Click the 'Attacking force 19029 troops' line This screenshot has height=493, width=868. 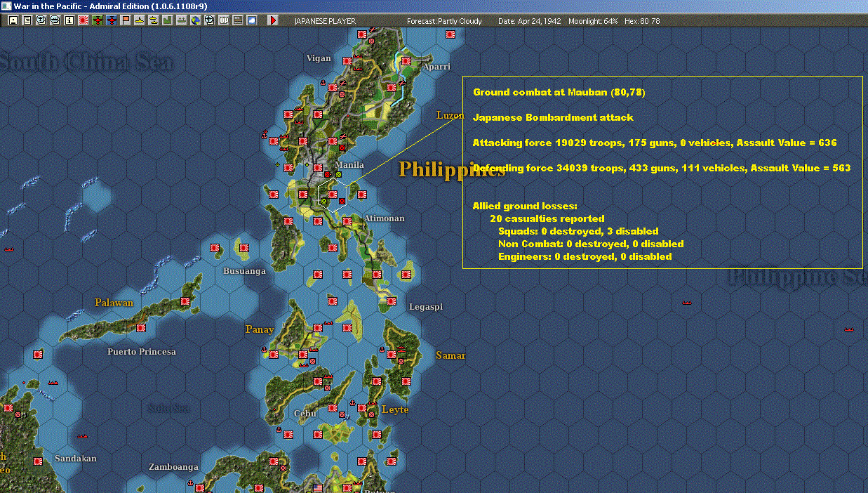coord(655,143)
